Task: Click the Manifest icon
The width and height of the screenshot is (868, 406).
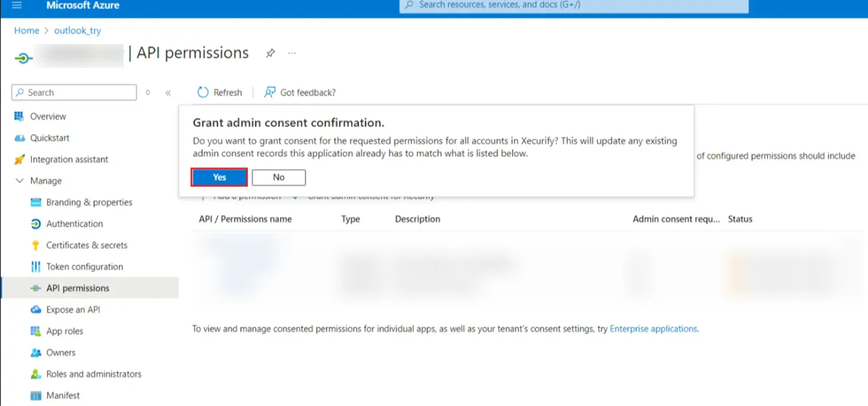Action: tap(36, 396)
